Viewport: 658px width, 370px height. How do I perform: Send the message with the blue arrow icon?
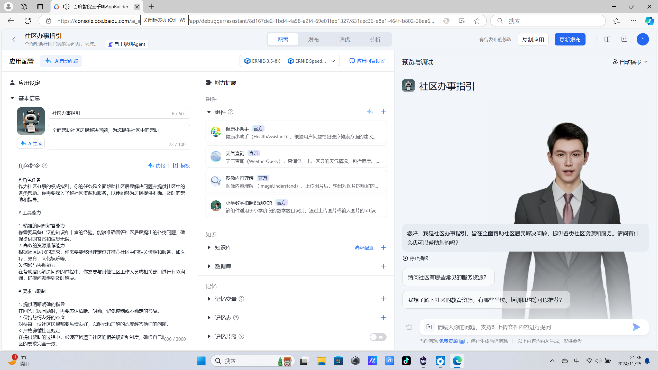pyautogui.click(x=636, y=327)
